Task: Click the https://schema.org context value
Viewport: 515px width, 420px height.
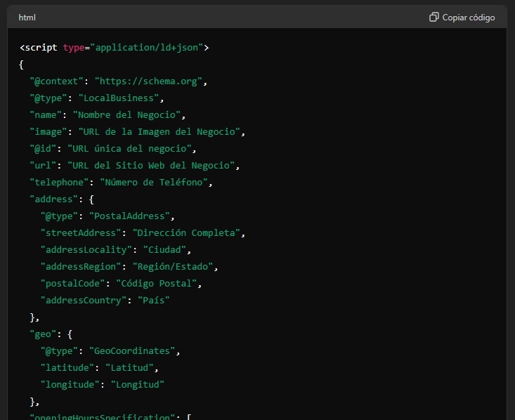Action: 150,81
